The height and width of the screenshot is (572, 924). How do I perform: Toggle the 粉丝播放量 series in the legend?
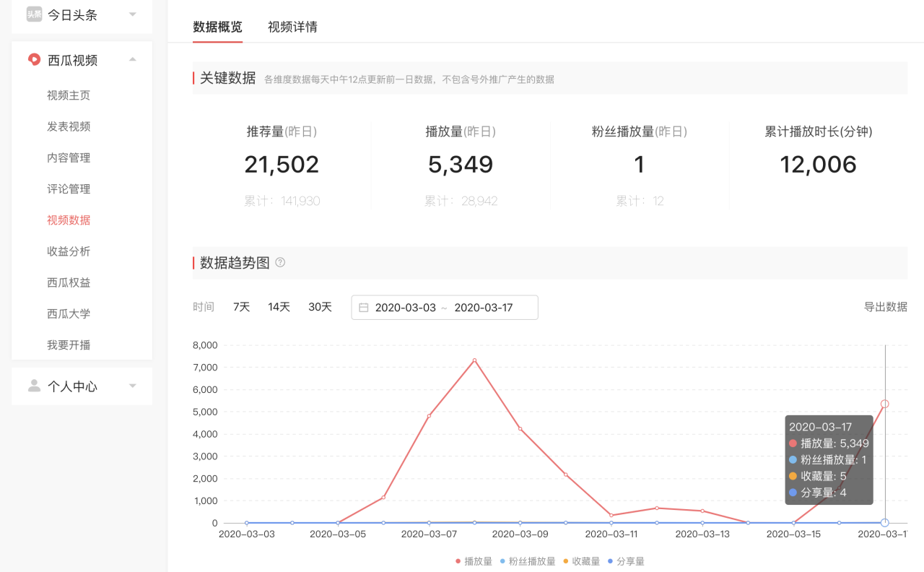point(529,560)
